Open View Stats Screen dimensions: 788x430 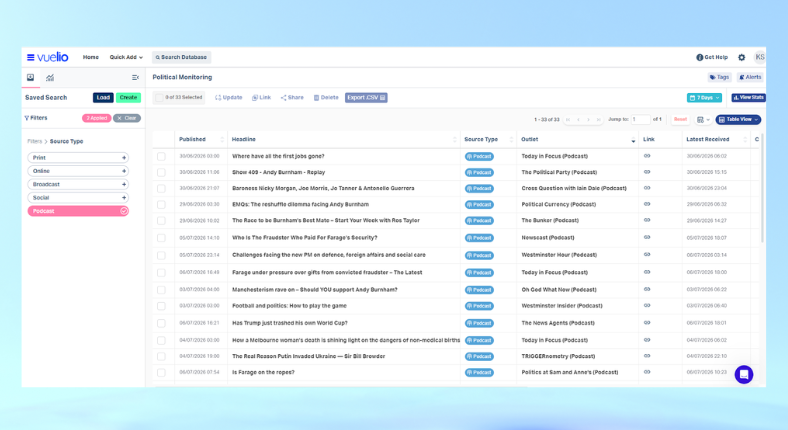(x=748, y=97)
